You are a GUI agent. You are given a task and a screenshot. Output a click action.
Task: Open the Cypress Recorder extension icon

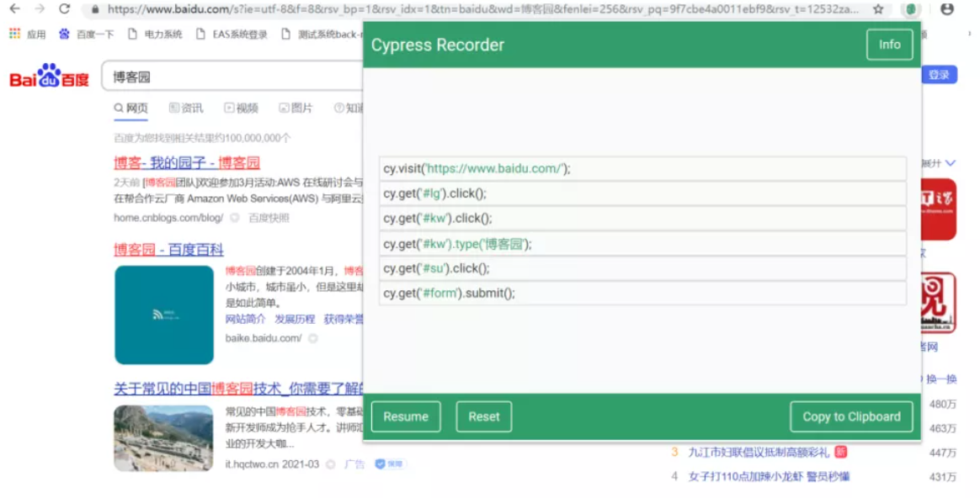point(910,9)
